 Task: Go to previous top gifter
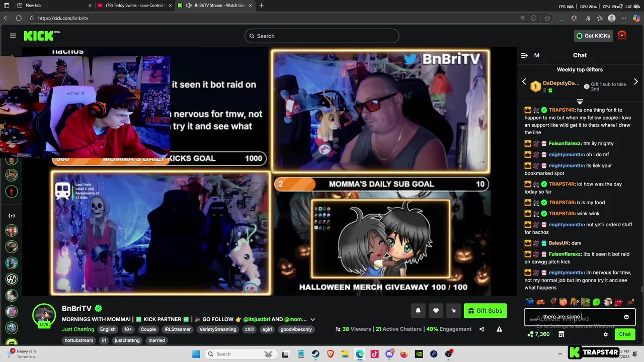pyautogui.click(x=524, y=81)
